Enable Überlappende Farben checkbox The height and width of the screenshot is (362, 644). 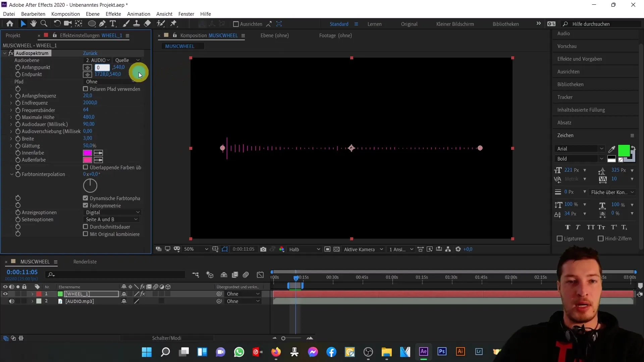point(86,167)
